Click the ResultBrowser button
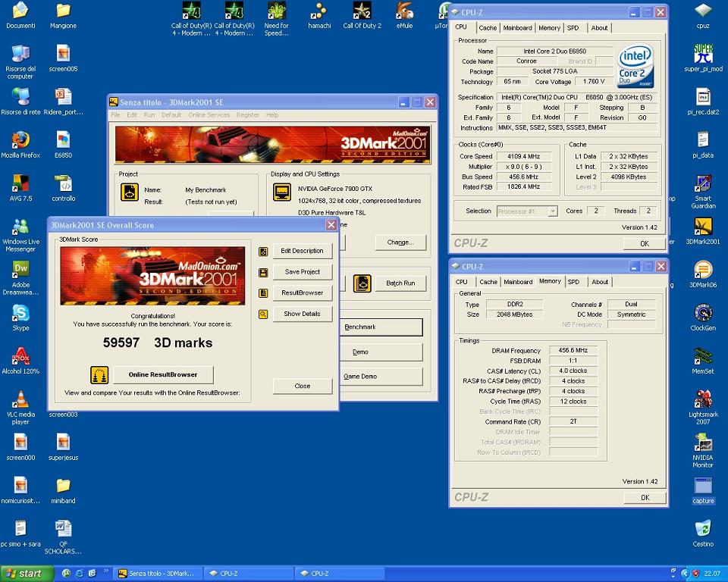 coord(303,293)
